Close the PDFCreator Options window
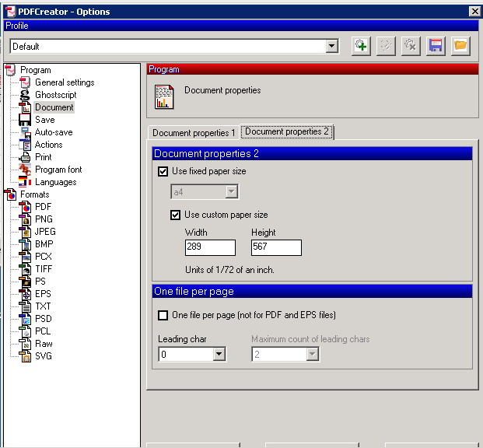Screen dimensions: 483x448 click(475, 12)
